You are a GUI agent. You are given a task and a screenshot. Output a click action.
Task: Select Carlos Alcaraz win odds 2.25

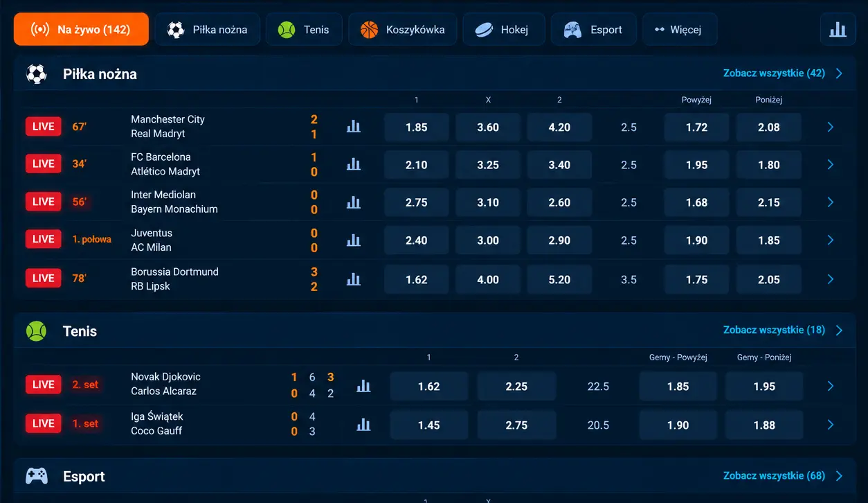tap(516, 387)
